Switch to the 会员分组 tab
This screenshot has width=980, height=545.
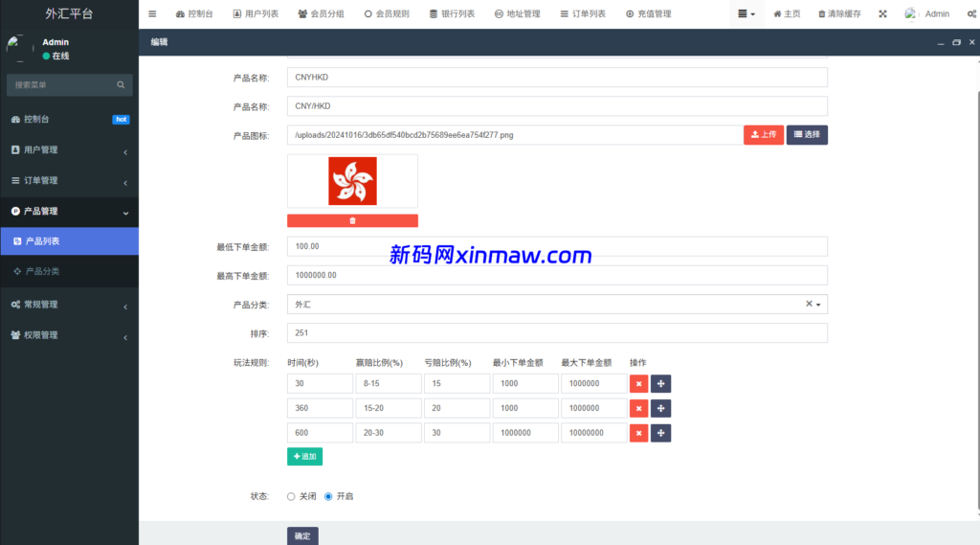[x=322, y=13]
